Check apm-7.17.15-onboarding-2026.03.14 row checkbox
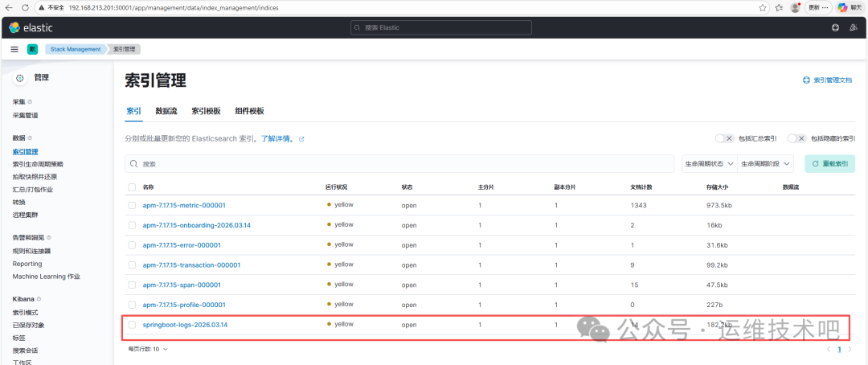This screenshot has width=868, height=365. [132, 225]
